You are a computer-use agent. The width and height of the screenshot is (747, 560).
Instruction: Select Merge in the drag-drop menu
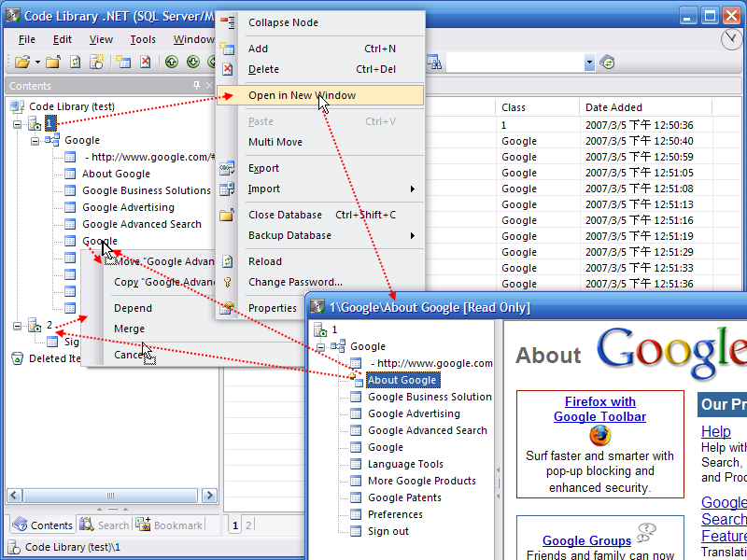pos(129,329)
